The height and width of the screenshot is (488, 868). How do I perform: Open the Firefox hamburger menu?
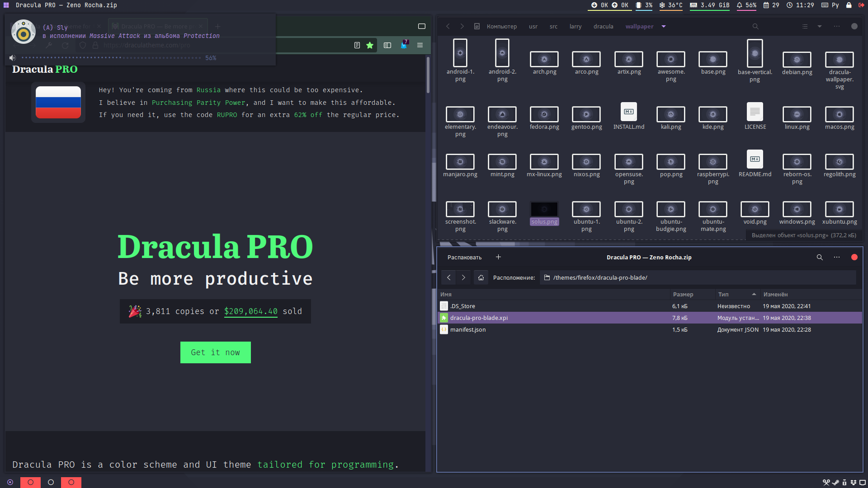click(420, 45)
